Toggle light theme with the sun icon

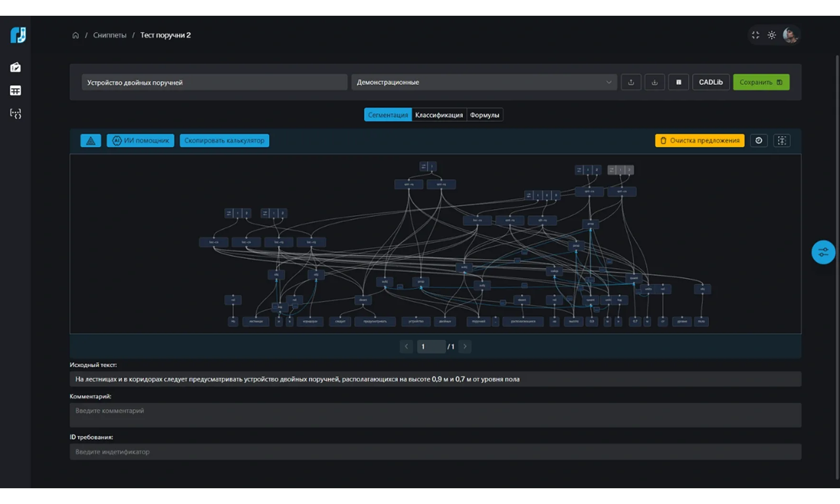click(771, 35)
